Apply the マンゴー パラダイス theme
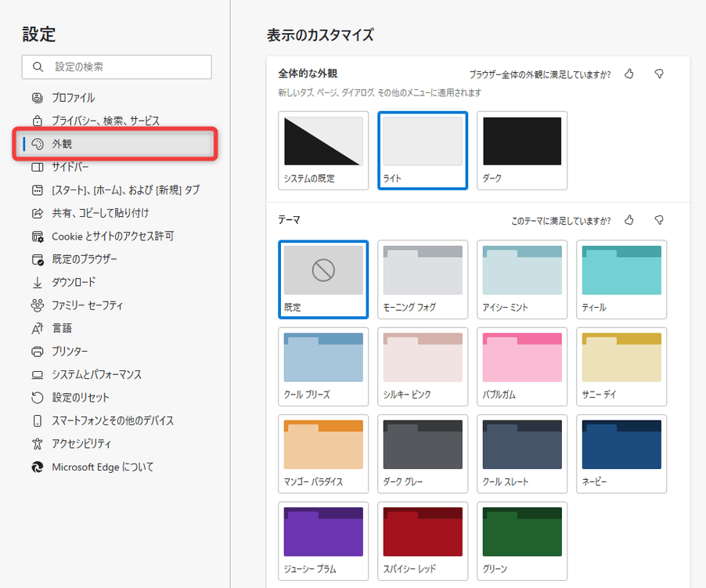706x588 pixels. tap(323, 454)
